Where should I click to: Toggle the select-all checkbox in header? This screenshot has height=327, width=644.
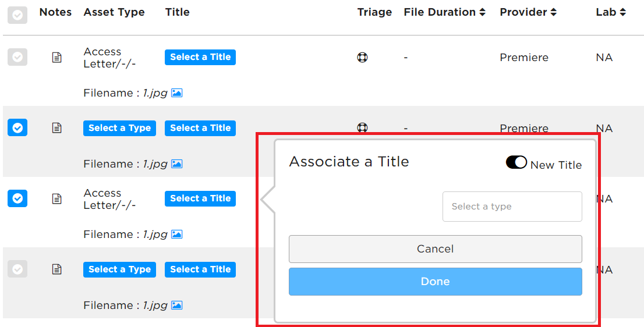point(17,15)
